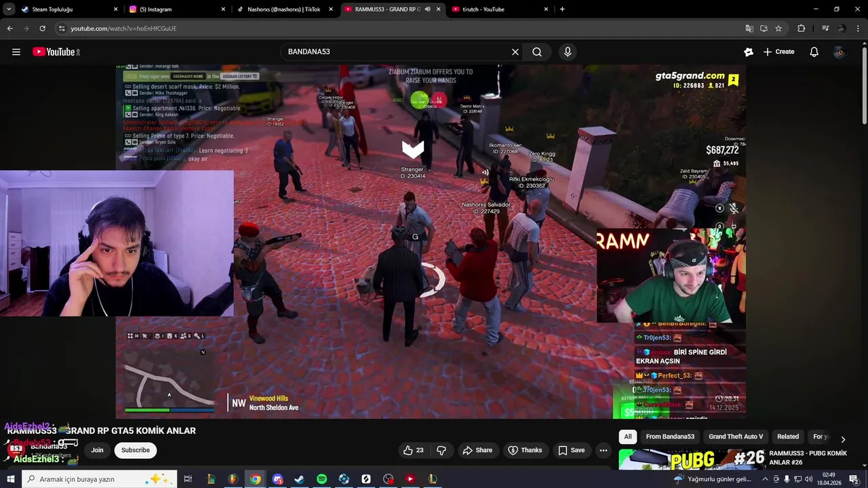Select the From Bandana53 chip
Screen dimensions: 868x488
tap(670, 436)
